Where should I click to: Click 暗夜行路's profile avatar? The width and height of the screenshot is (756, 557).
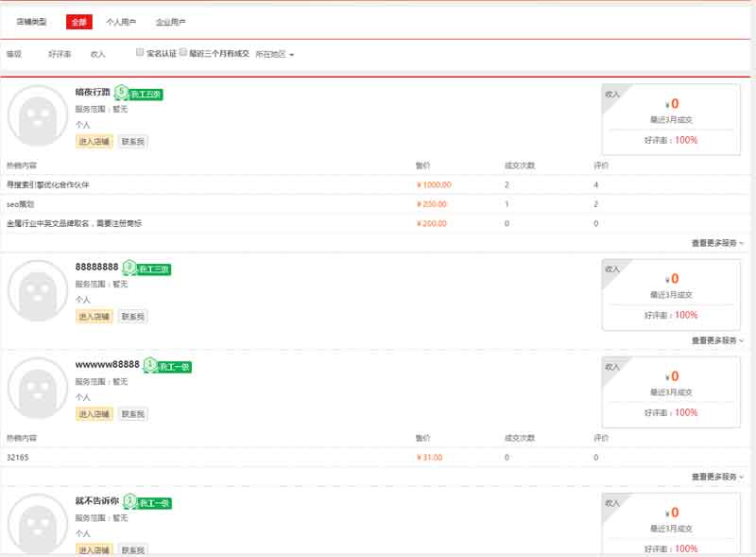point(38,116)
